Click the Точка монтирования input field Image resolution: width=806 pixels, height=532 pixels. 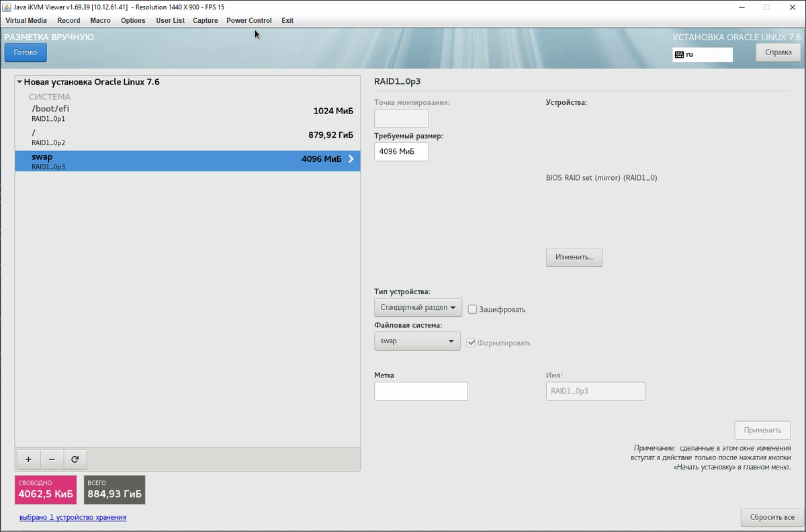[x=401, y=118]
